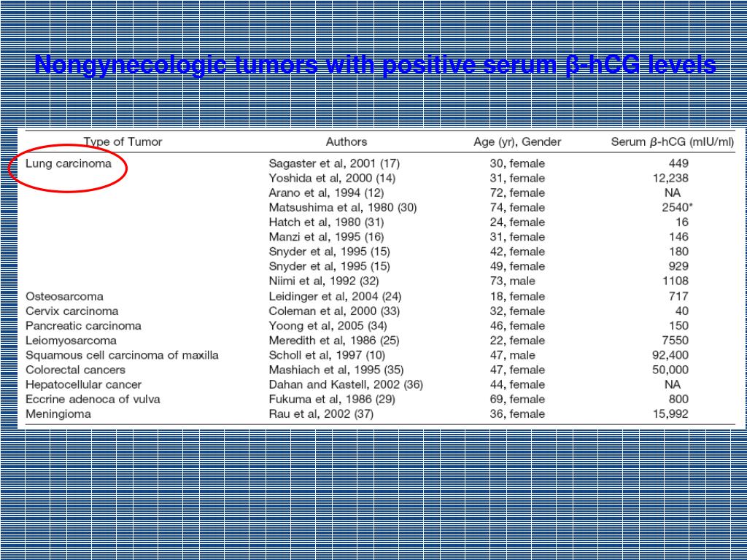Select the 'Type of Tumor' column header

[x=123, y=142]
